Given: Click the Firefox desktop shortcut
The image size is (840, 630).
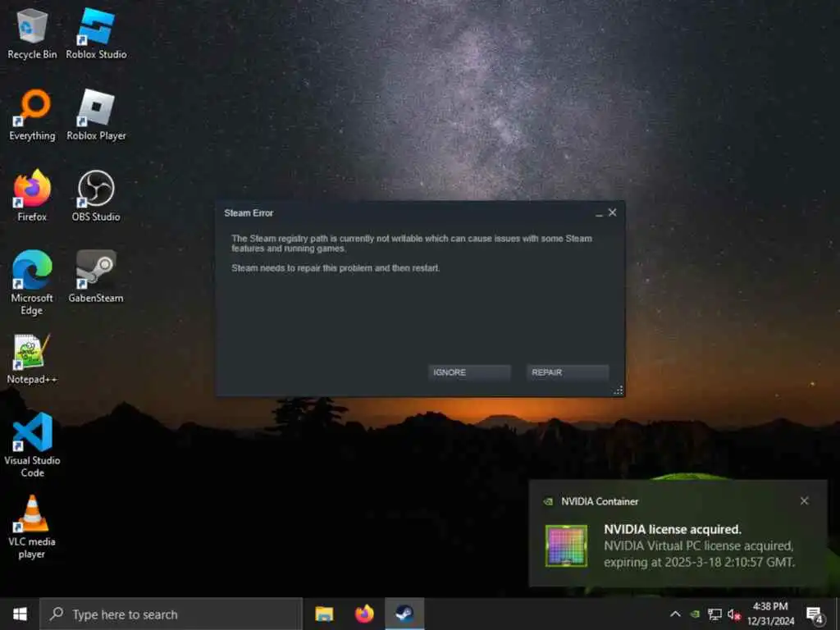Looking at the screenshot, I should click(32, 196).
